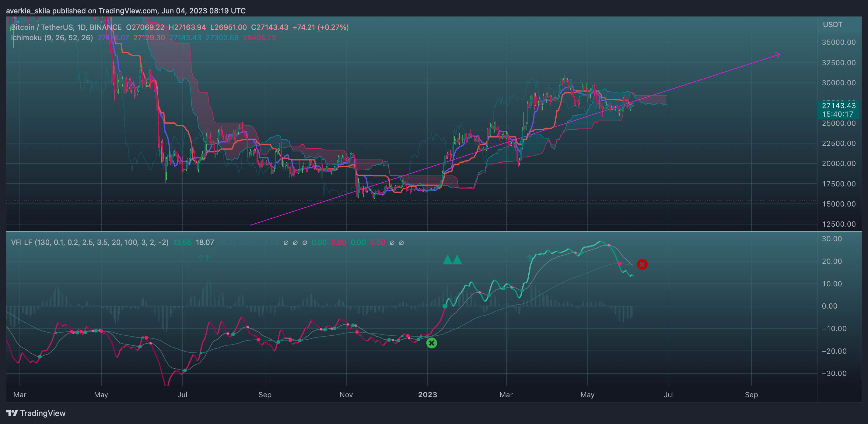The height and width of the screenshot is (424, 868).
Task: Click the Nov label on the time axis
Action: click(346, 395)
